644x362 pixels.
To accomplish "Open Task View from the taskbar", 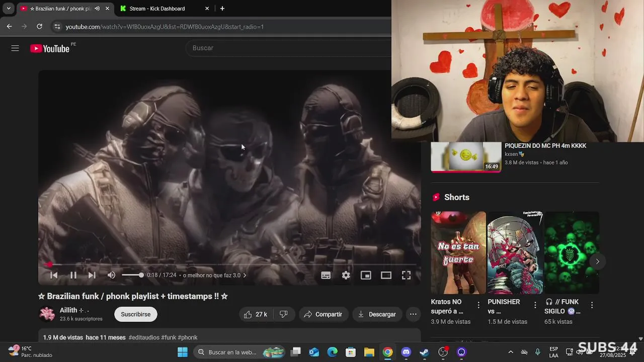I will 296,352.
